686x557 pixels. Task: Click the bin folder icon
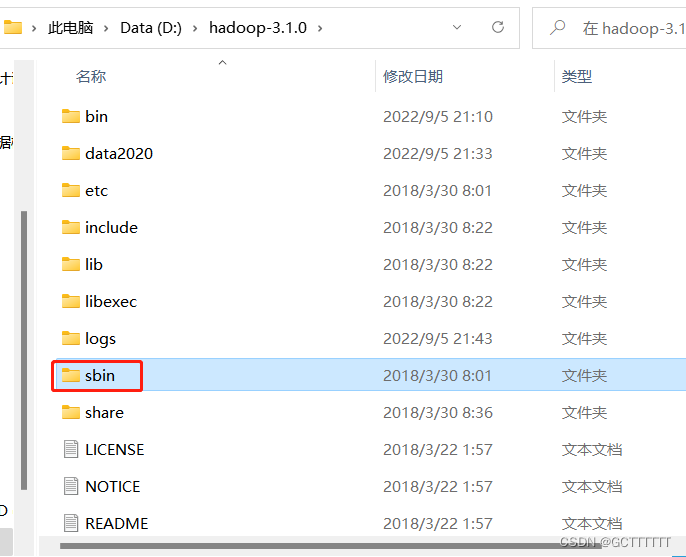pos(70,116)
